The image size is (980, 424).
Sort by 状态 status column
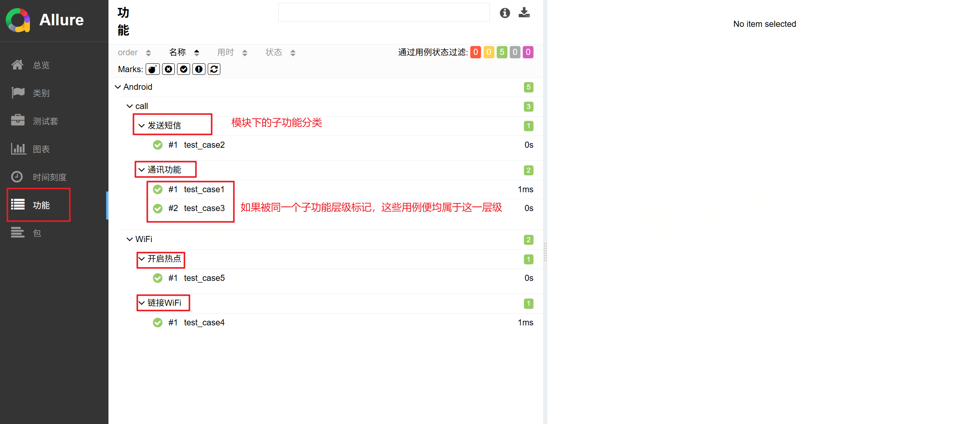click(x=281, y=53)
